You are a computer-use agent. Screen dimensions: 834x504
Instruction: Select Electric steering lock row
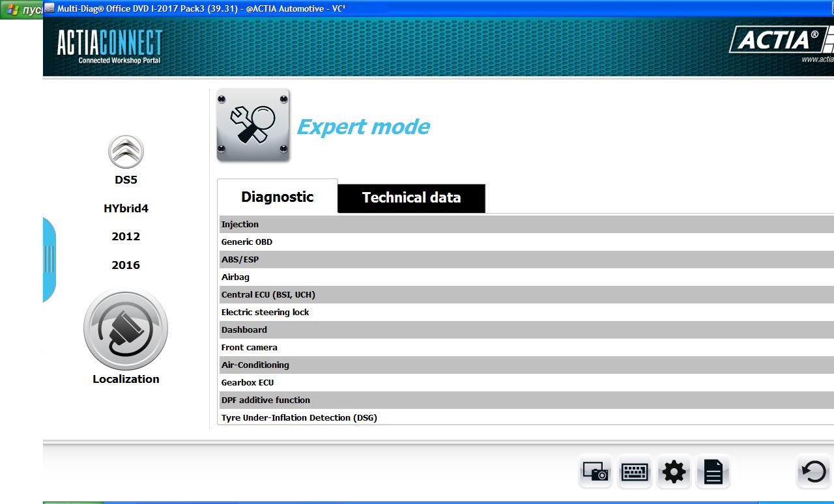(x=526, y=312)
